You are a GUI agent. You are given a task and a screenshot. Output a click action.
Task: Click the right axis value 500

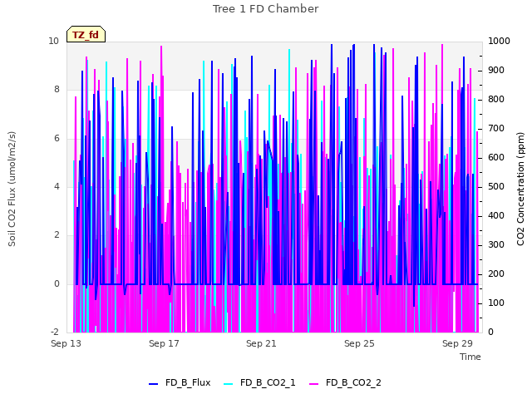(x=496, y=186)
